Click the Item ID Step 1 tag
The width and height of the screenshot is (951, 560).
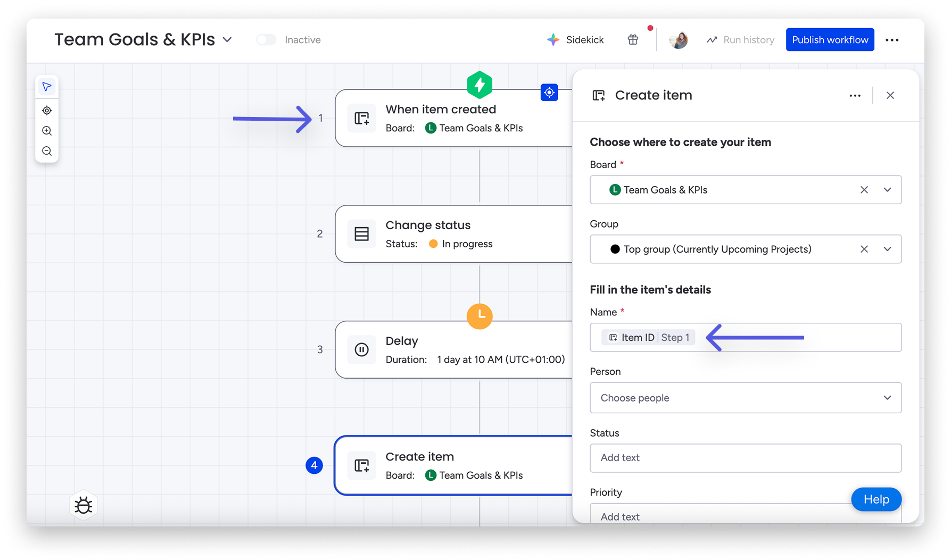tap(648, 338)
